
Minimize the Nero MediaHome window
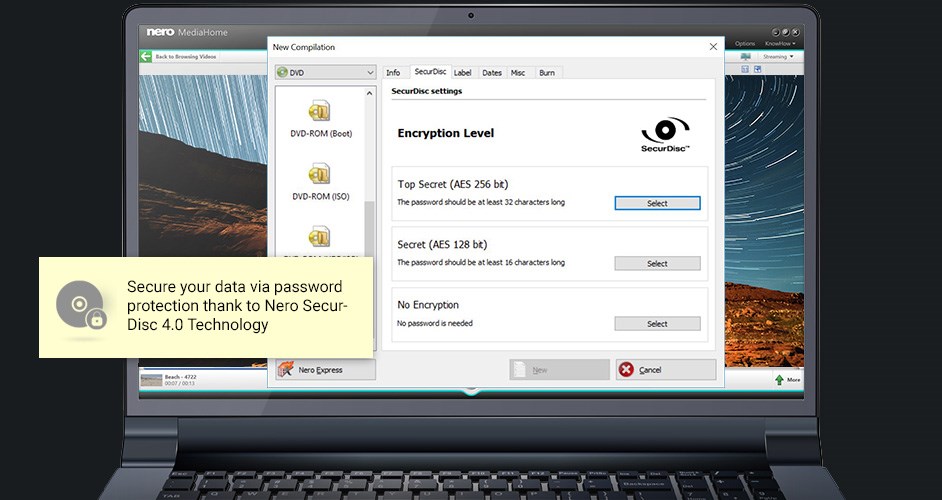pos(776,32)
